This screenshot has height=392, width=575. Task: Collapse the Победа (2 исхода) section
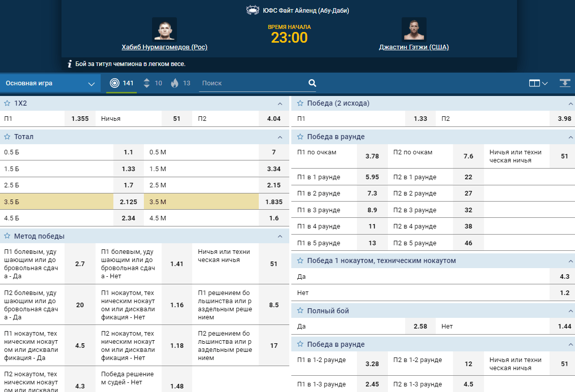tap(570, 104)
